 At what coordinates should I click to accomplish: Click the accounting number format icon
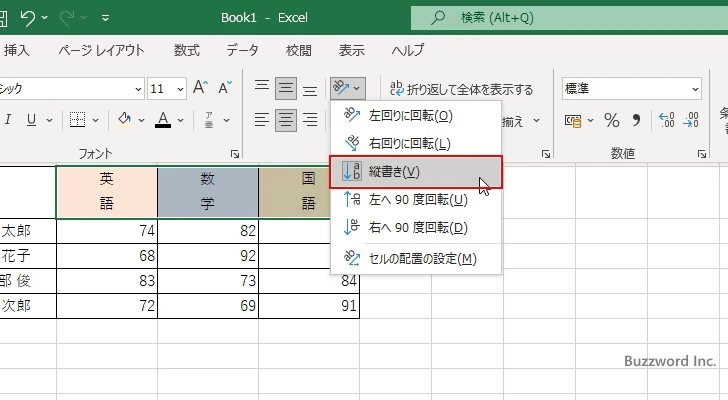coord(573,121)
